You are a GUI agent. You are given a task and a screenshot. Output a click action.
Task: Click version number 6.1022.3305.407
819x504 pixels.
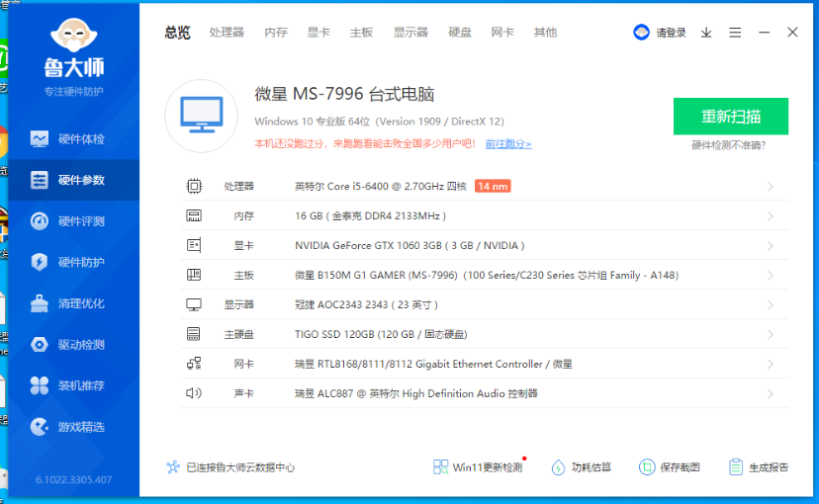coord(73,479)
